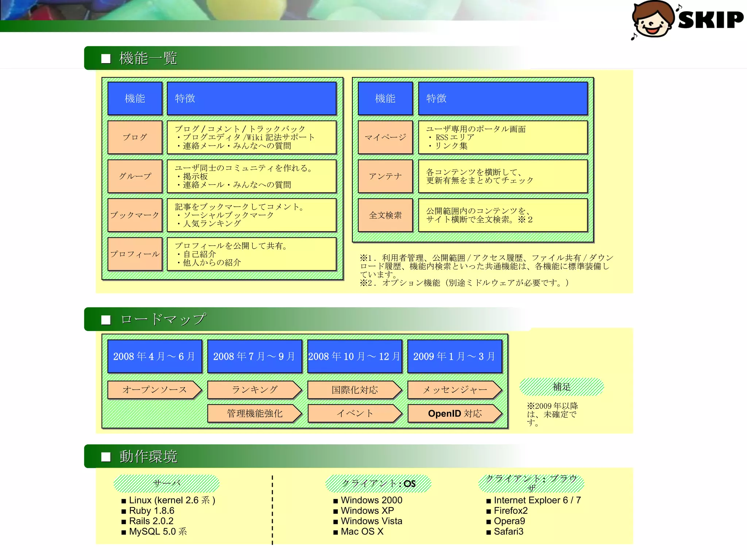Click the アンテナ feature box
Viewport: 747px width, 560px height.
point(385,176)
